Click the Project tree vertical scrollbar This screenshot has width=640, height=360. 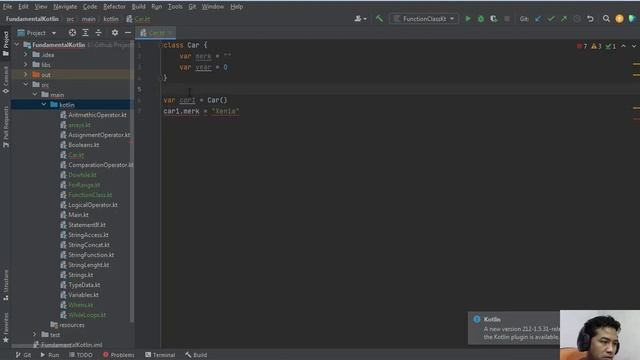point(132,181)
